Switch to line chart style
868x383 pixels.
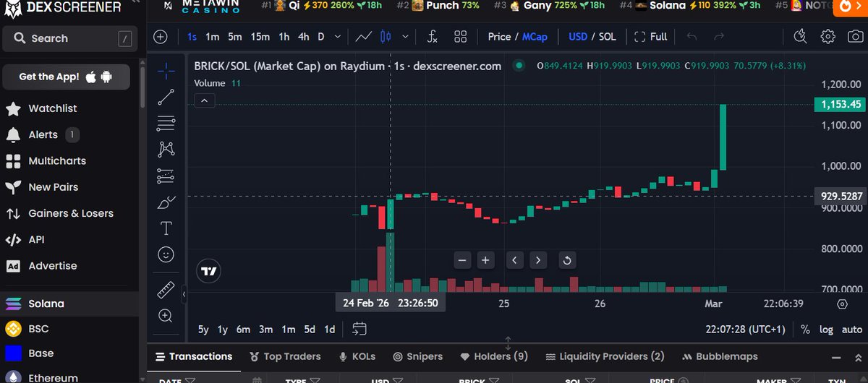click(x=365, y=36)
